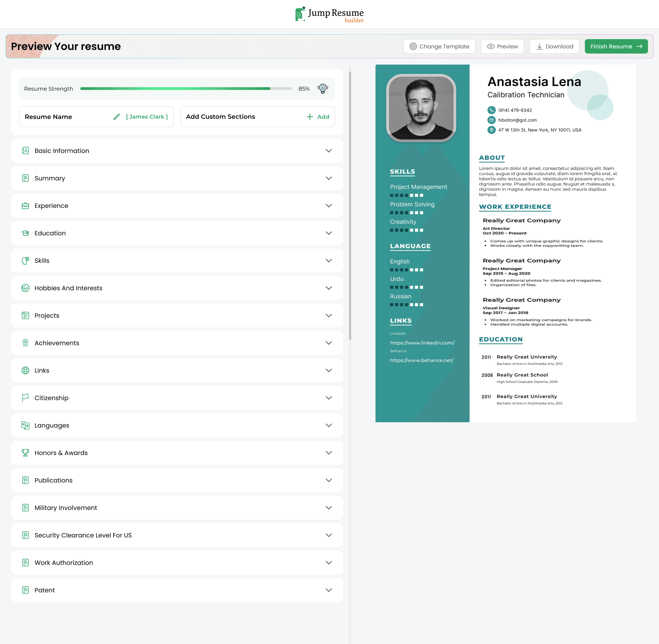
Task: Switch to the Preview view
Action: [x=502, y=46]
